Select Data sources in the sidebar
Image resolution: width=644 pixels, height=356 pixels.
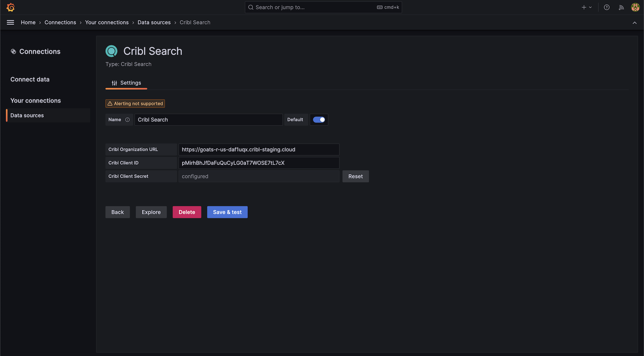tap(27, 115)
